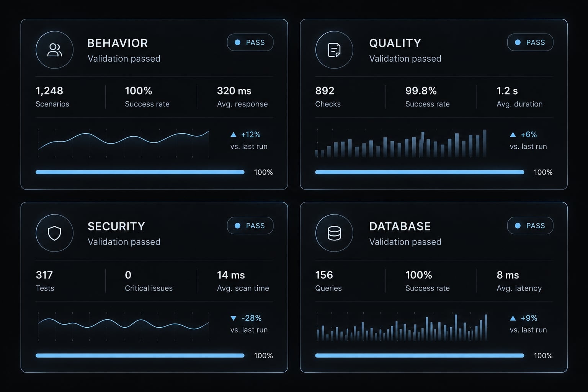
Task: Click the Quality card progress bar
Action: coord(420,172)
